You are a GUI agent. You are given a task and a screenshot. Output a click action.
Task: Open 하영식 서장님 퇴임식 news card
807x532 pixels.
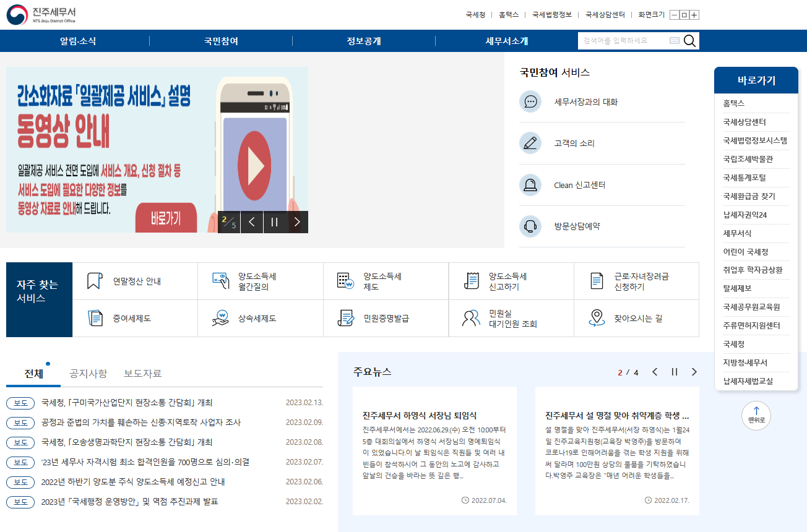click(434, 451)
